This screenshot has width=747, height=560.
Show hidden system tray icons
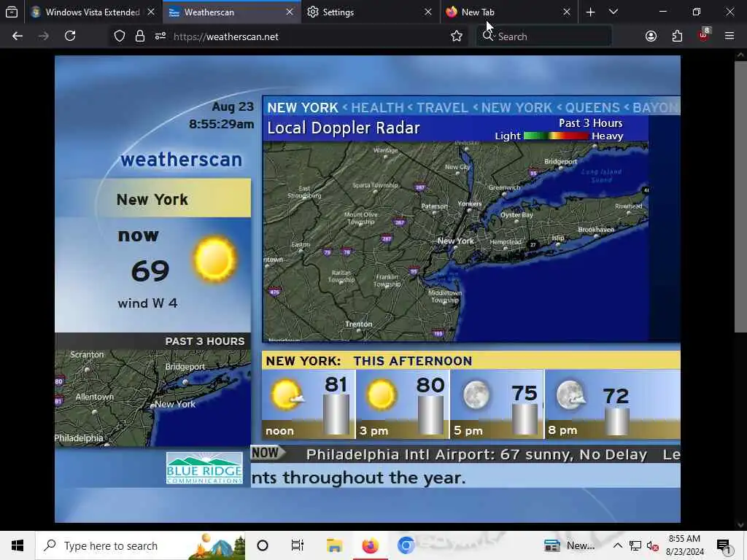617,545
